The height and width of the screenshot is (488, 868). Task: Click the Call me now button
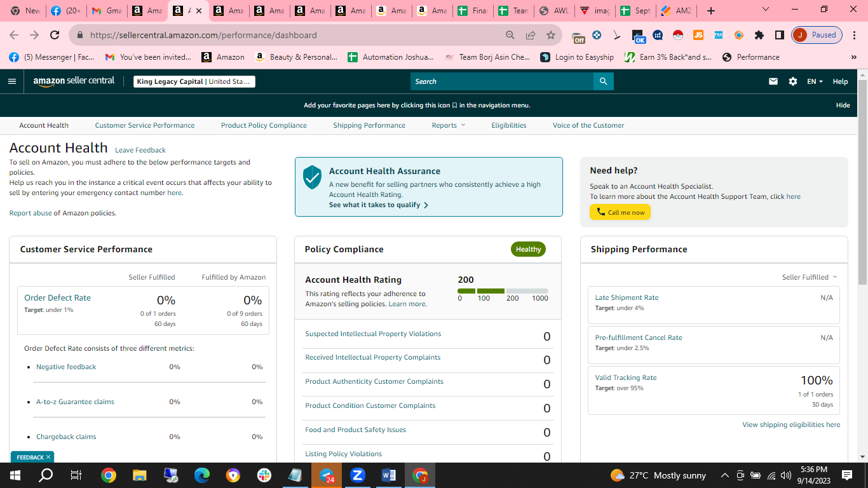620,212
